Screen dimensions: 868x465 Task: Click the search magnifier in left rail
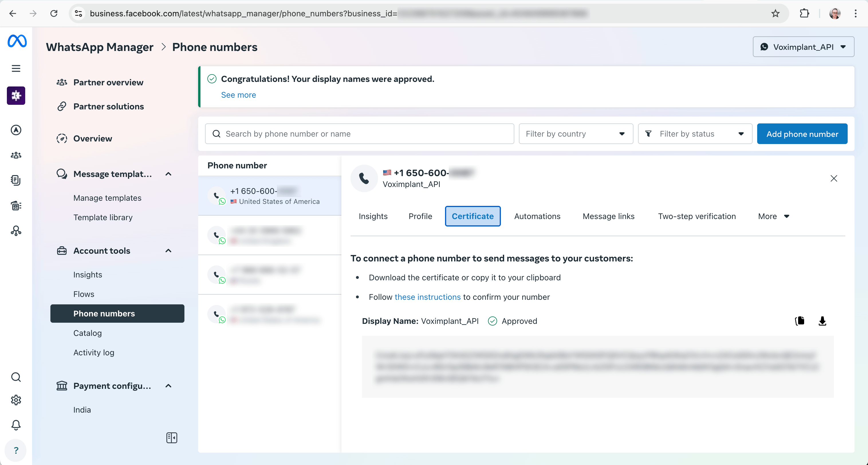click(x=16, y=377)
